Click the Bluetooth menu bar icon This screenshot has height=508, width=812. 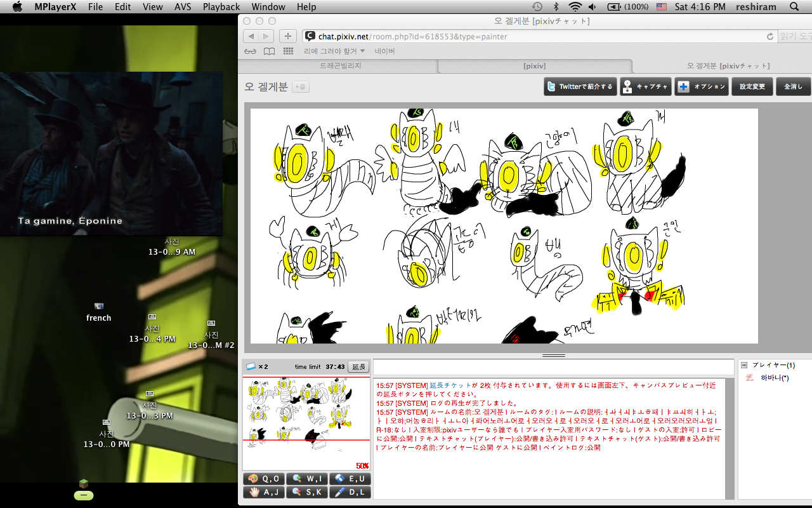556,7
